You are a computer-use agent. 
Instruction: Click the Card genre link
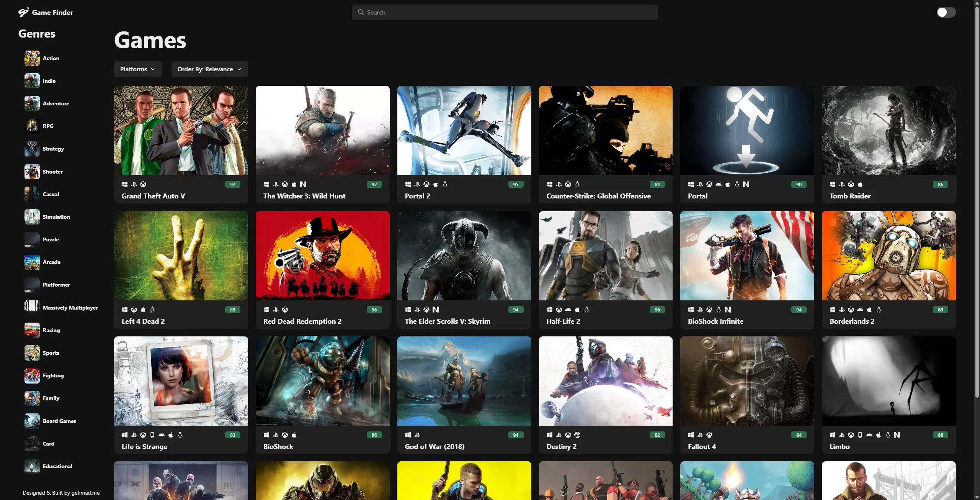pos(49,444)
